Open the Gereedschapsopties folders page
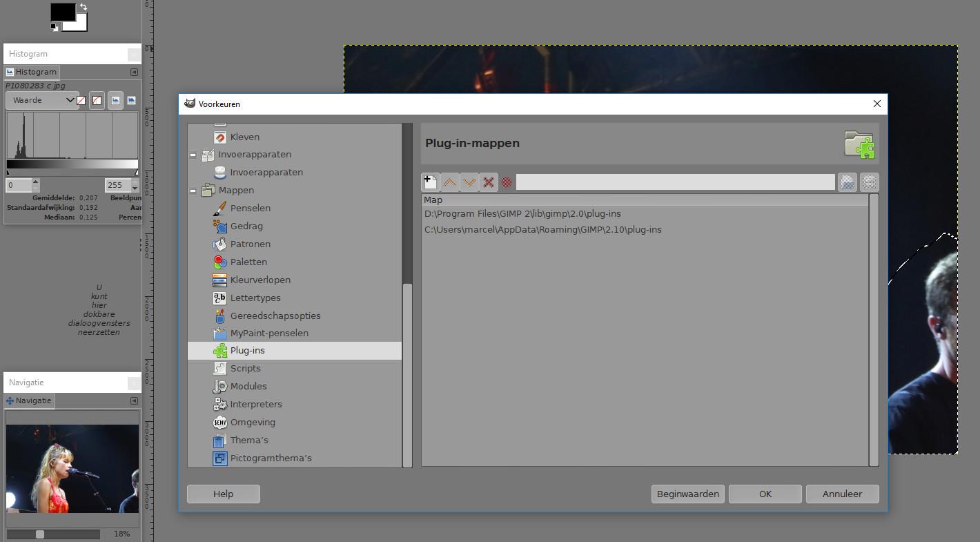 point(275,316)
